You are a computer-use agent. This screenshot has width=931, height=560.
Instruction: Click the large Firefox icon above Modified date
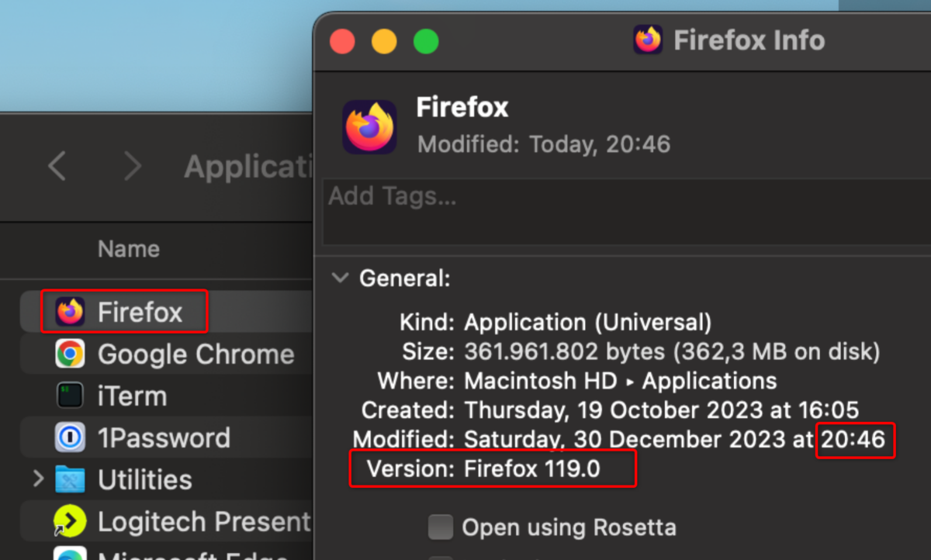point(370,126)
